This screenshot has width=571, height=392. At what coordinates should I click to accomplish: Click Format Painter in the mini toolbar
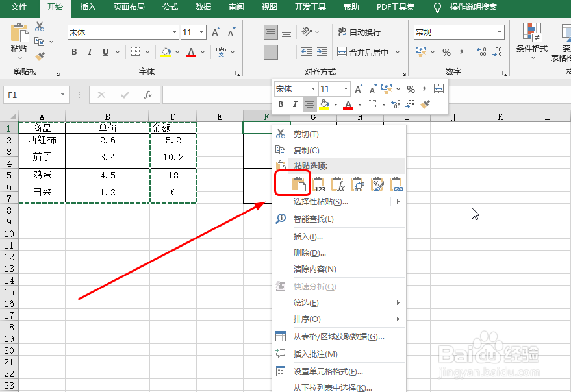click(x=424, y=104)
